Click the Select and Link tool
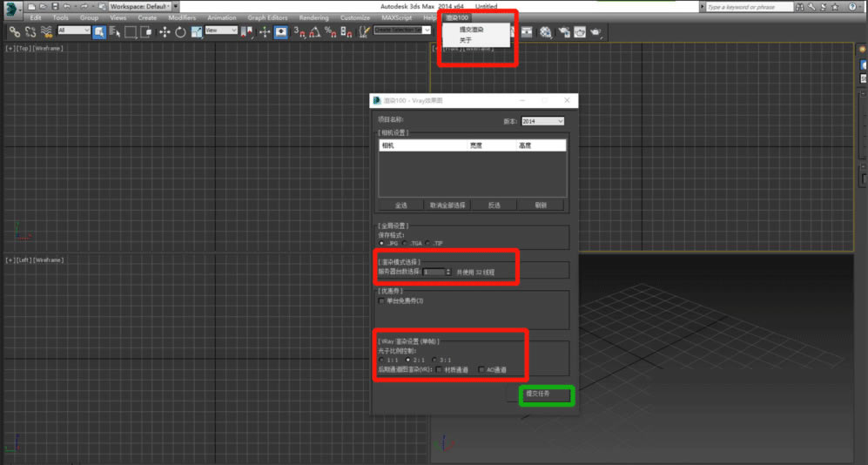This screenshot has height=465, width=868. 14,32
